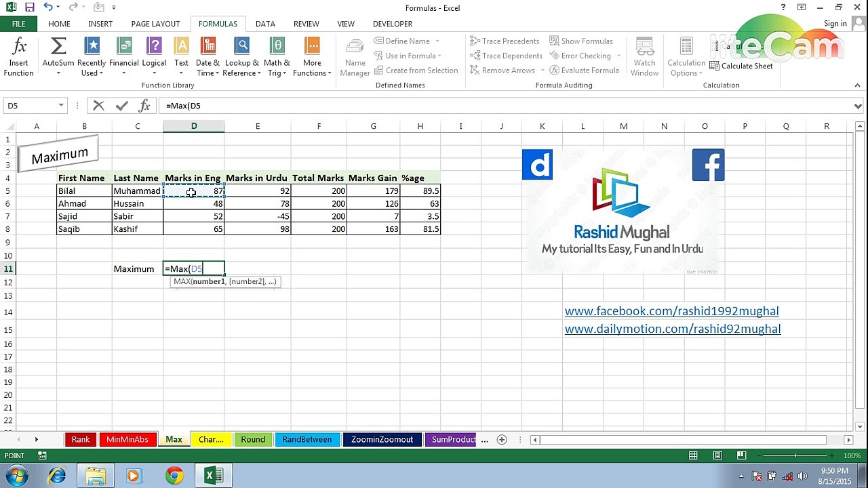Open Recently Used functions list
This screenshot has width=868, height=488.
[92, 57]
